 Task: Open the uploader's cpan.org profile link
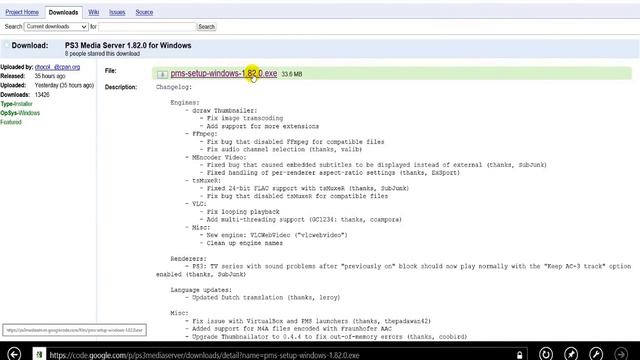(x=58, y=67)
